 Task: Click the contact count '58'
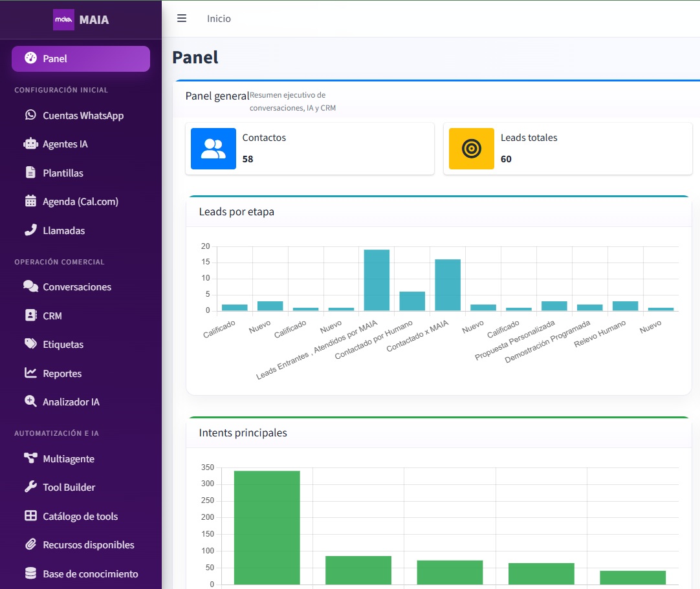click(248, 159)
